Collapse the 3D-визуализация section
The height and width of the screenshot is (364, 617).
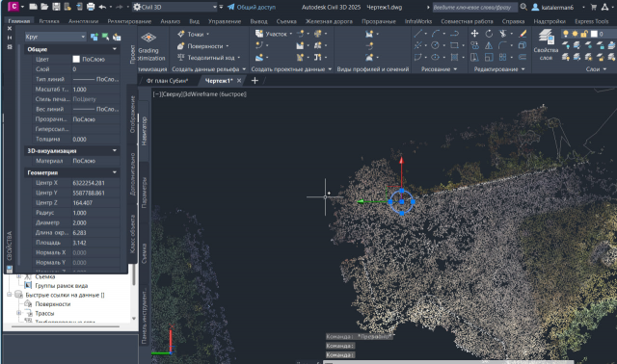tap(115, 150)
